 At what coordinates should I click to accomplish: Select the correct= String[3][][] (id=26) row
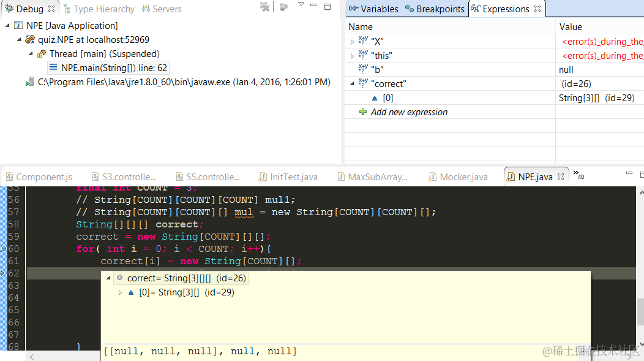181,278
